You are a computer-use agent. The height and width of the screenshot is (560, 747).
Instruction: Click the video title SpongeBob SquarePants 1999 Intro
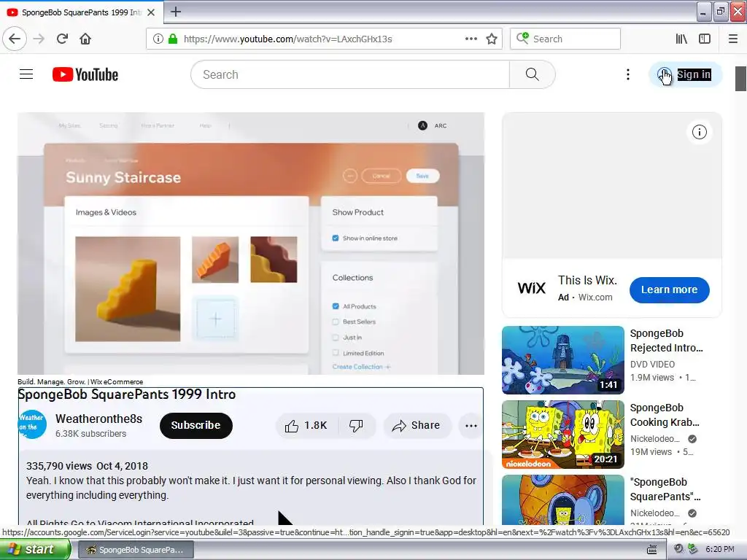click(127, 394)
